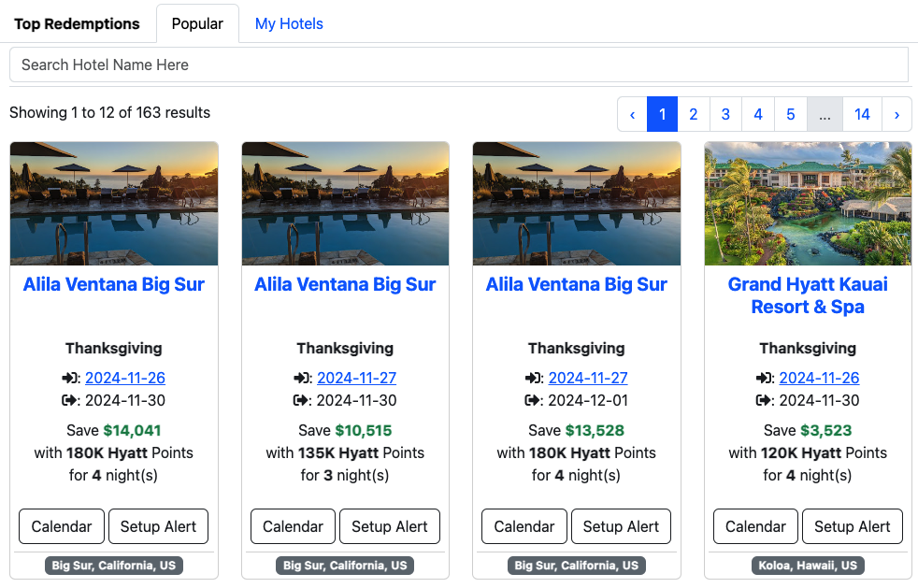Viewport: 918px width, 588px height.
Task: Click the first card's Big Sur location badge
Action: [x=114, y=566]
